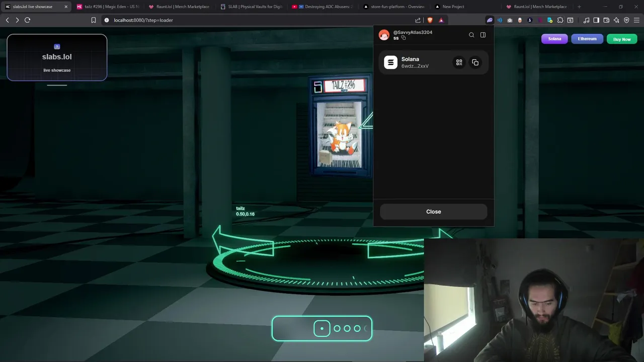Select the Solana account row
This screenshot has height=362, width=644.
pyautogui.click(x=434, y=62)
